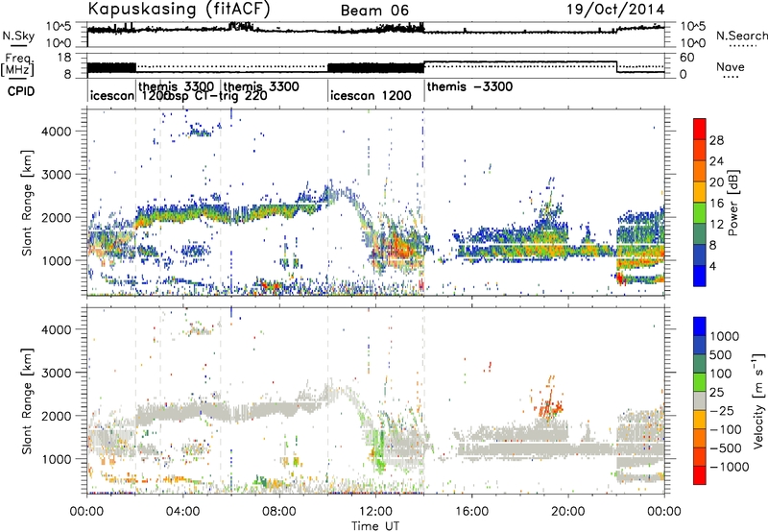Click the '16:00' time axis tick
The height and width of the screenshot is (532, 768).
471,512
